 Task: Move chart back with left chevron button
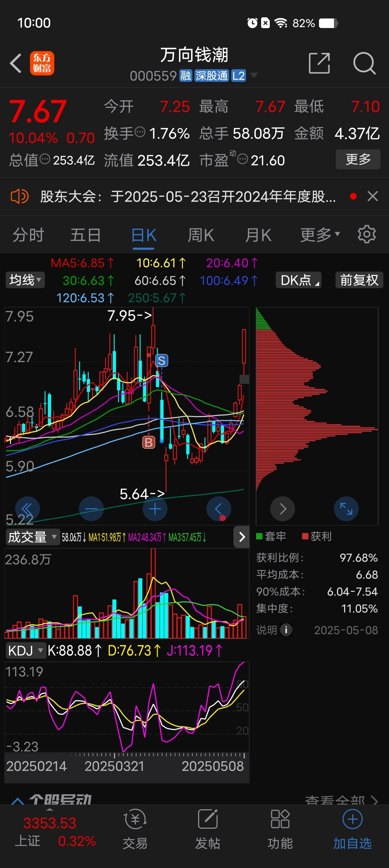[x=219, y=509]
